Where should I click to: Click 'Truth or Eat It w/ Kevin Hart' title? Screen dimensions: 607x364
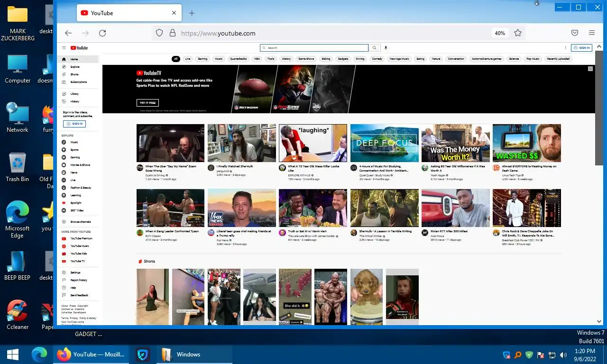(x=307, y=231)
